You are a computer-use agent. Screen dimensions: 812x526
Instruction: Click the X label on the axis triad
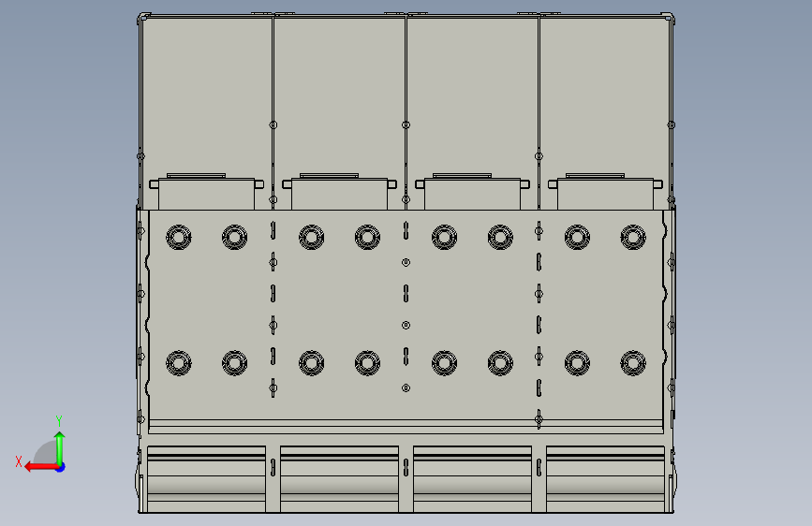click(19, 461)
